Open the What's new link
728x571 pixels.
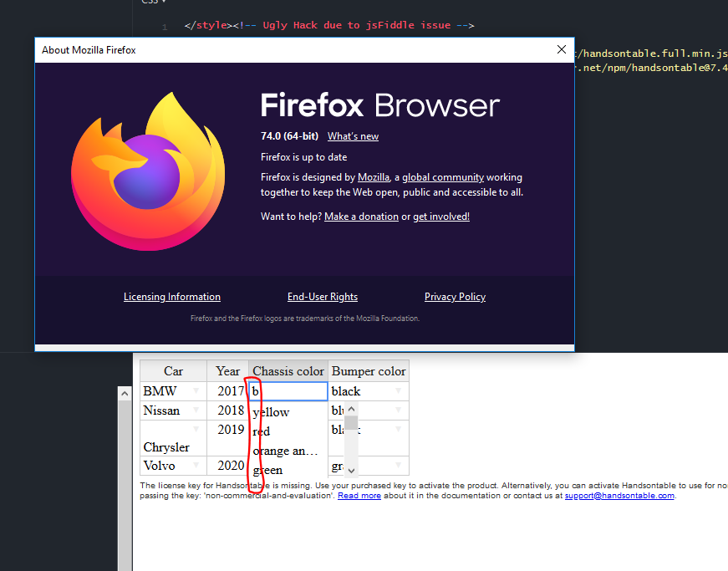353,136
